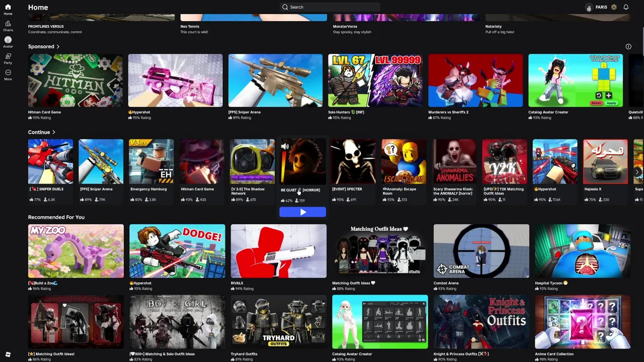Open Hypershot tile in Continue row

coord(555,161)
